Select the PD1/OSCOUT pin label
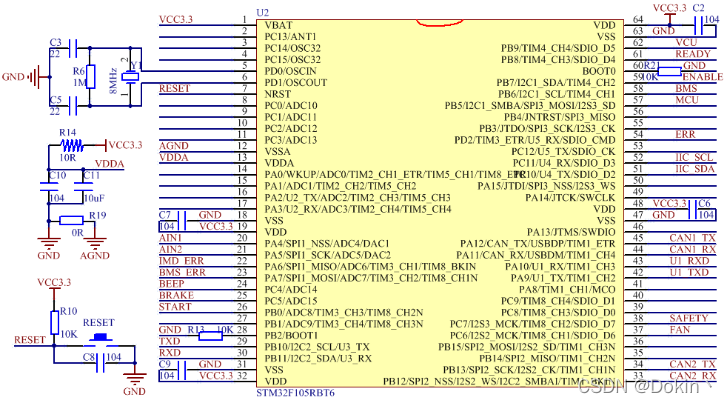Image resolution: width=727 pixels, height=403 pixels. [x=296, y=83]
